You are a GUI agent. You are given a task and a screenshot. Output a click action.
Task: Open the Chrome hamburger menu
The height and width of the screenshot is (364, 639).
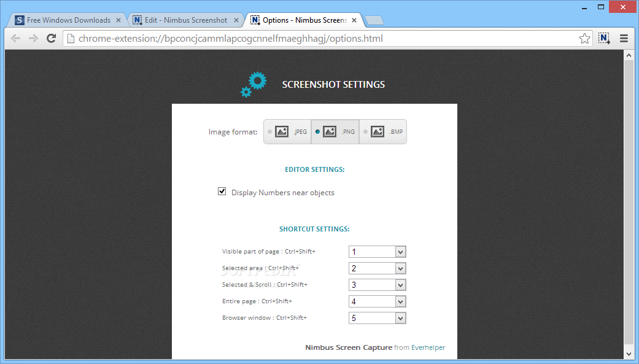tap(624, 38)
